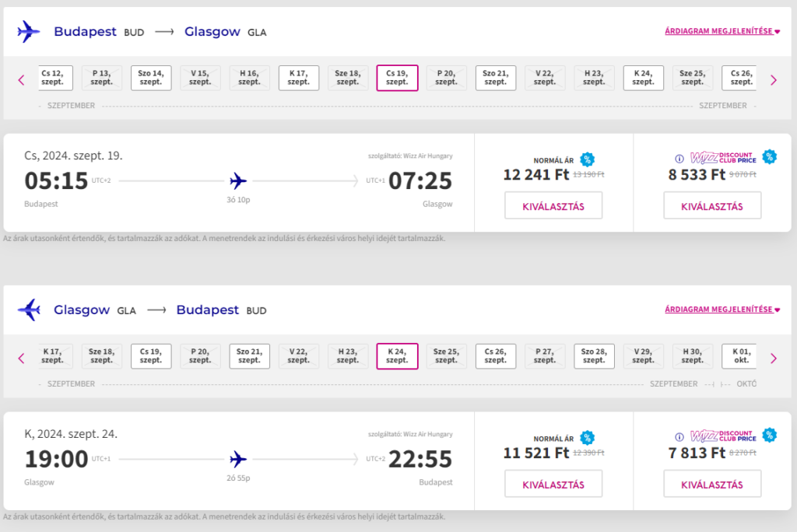Click the percent badge beside return Normál ár
Viewport: 797px width, 532px height.
click(587, 438)
